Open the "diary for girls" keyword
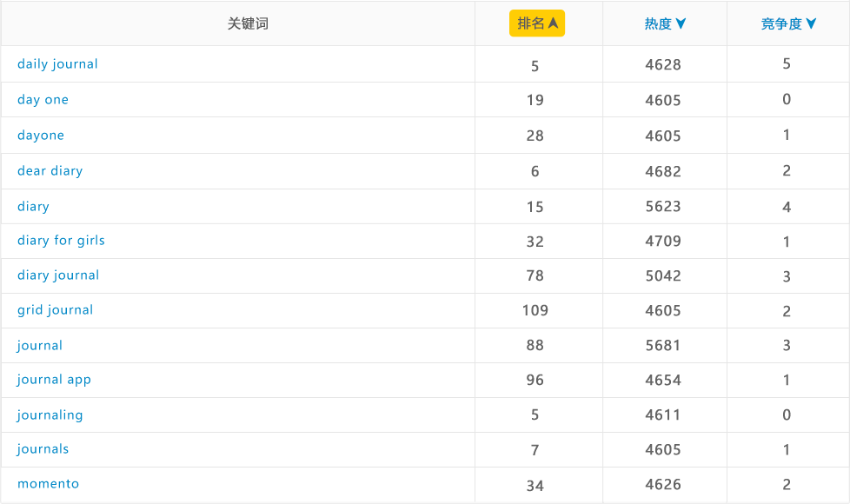850x504 pixels. tap(61, 241)
